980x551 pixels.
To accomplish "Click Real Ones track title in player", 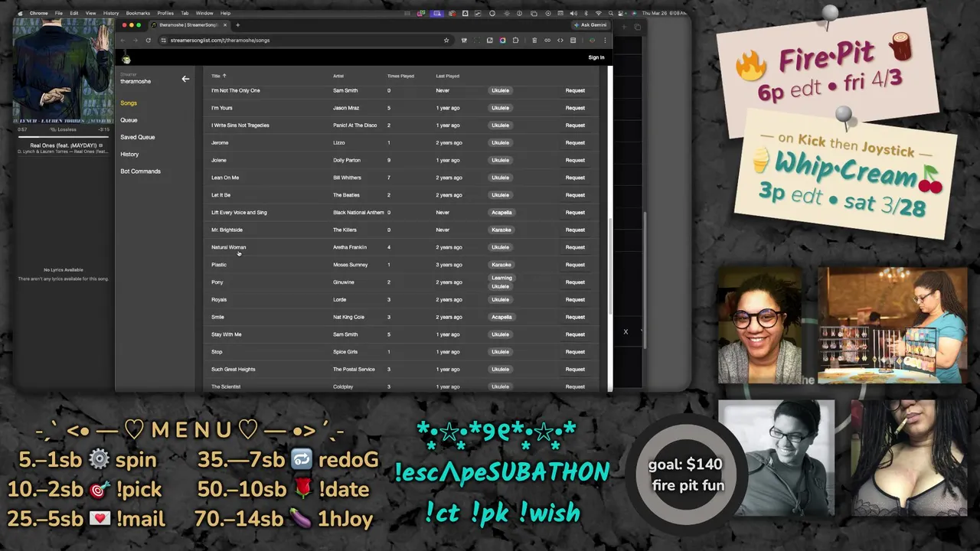I will (x=64, y=145).
